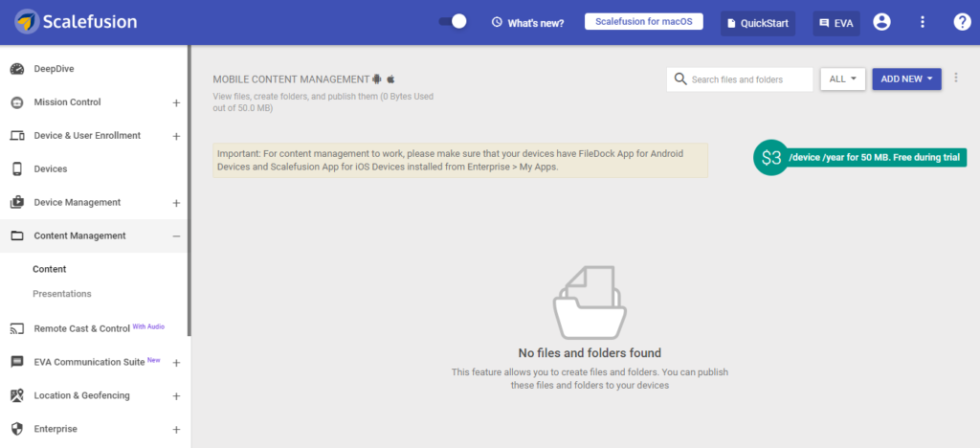Click the sidebar vertical scrollbar
Viewport: 980px width, 448px height.
point(189,190)
